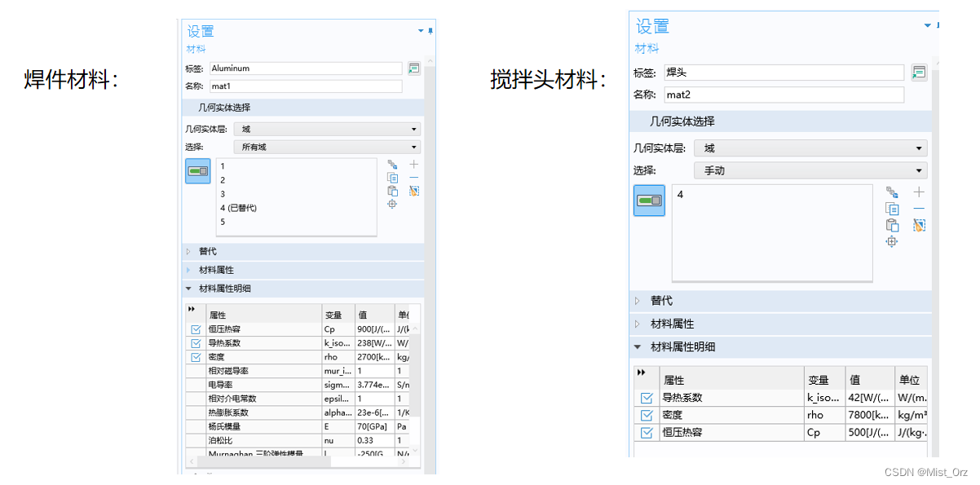
Task: Click the Clear Selection broom icon for 焊头 material
Action: [x=919, y=225]
